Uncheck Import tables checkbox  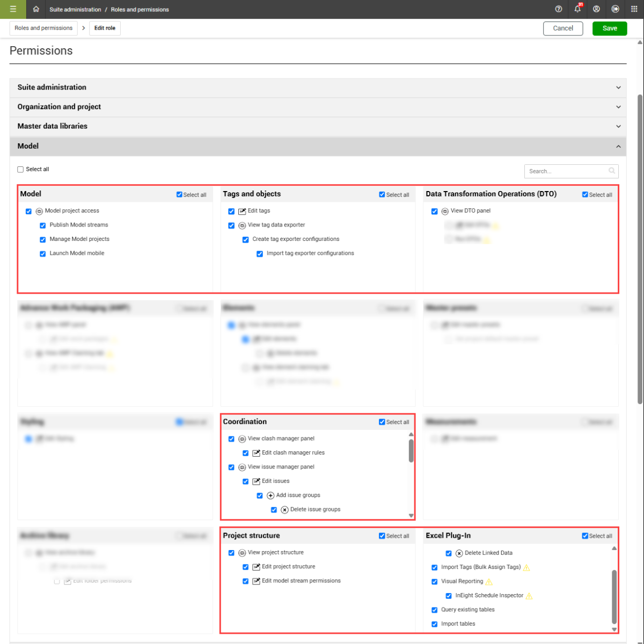click(x=435, y=624)
